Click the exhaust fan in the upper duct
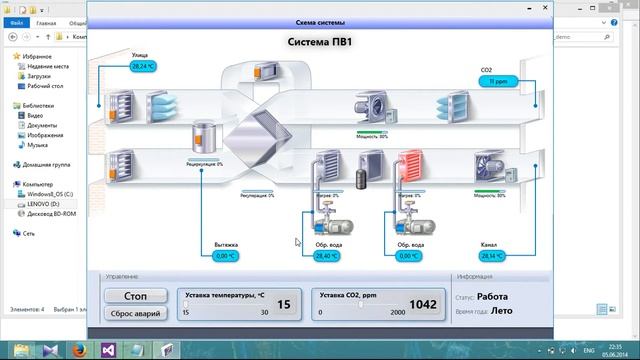 point(375,107)
